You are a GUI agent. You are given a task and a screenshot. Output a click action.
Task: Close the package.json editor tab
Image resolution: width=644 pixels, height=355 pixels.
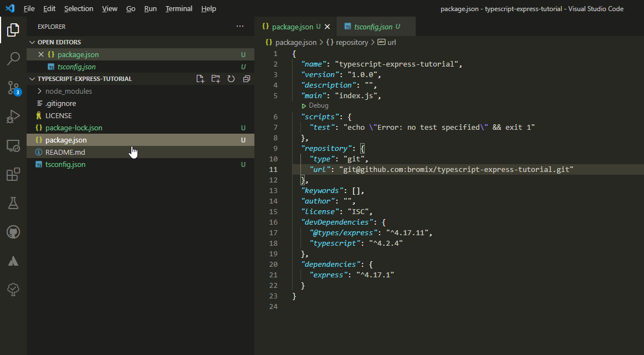pyautogui.click(x=328, y=27)
